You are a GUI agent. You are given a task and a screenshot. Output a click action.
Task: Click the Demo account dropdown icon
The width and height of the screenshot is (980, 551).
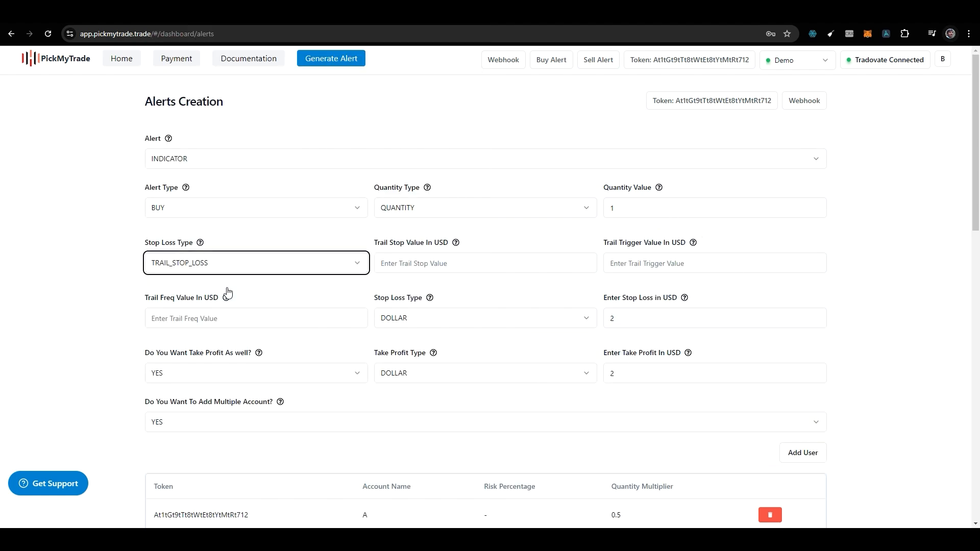point(825,60)
